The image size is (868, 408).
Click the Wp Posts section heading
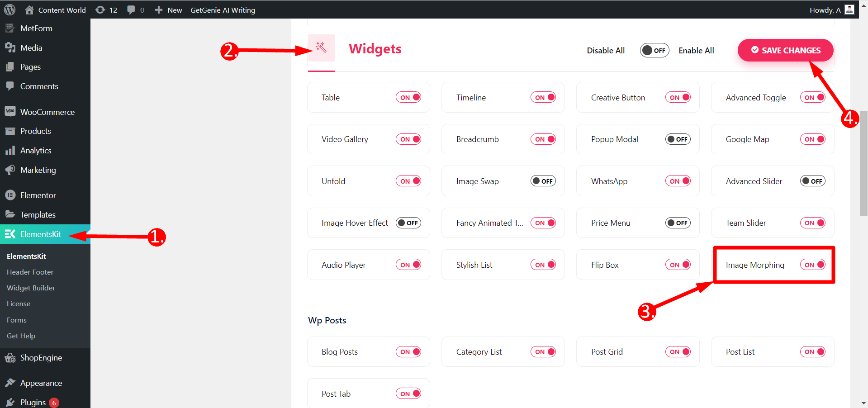[327, 320]
